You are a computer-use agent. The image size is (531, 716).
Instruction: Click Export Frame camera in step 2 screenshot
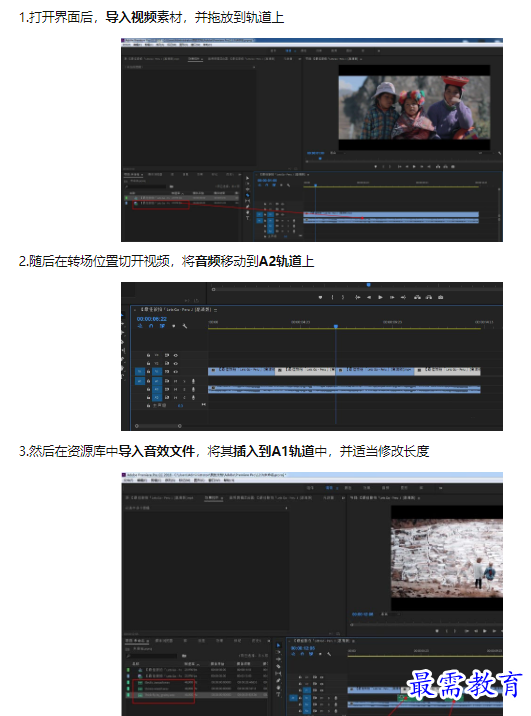coord(441,297)
